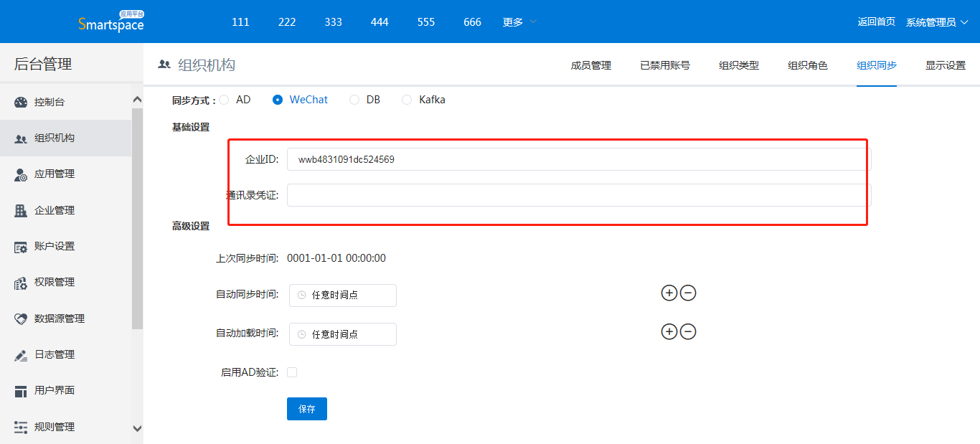The image size is (980, 444).
Task: Click the sidebar vertical scrollbar thumb
Action: pos(138,219)
